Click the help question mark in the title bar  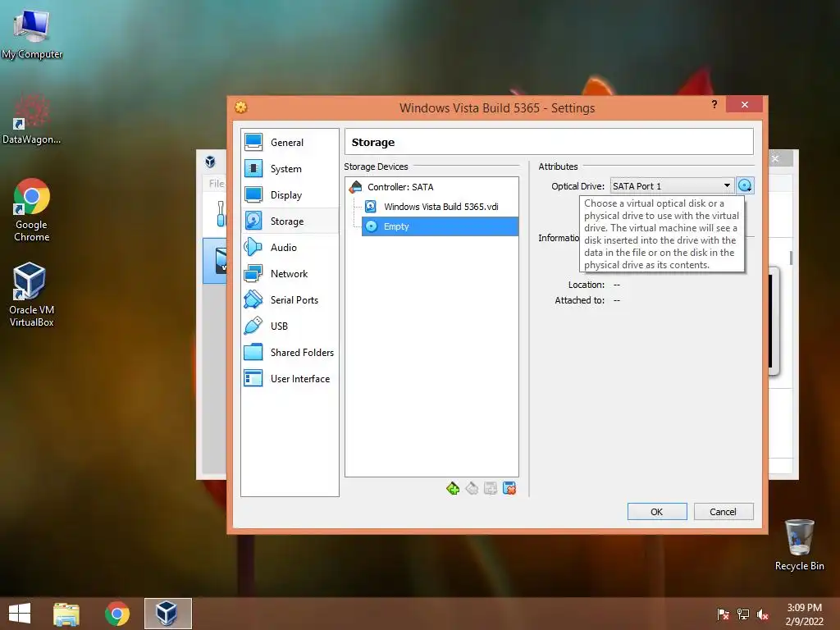[x=714, y=104]
